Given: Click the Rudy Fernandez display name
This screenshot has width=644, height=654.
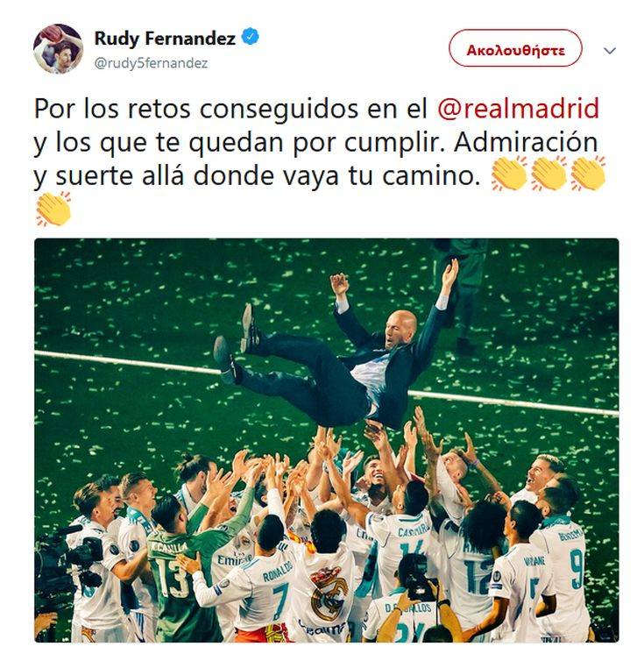Looking at the screenshot, I should [x=165, y=38].
